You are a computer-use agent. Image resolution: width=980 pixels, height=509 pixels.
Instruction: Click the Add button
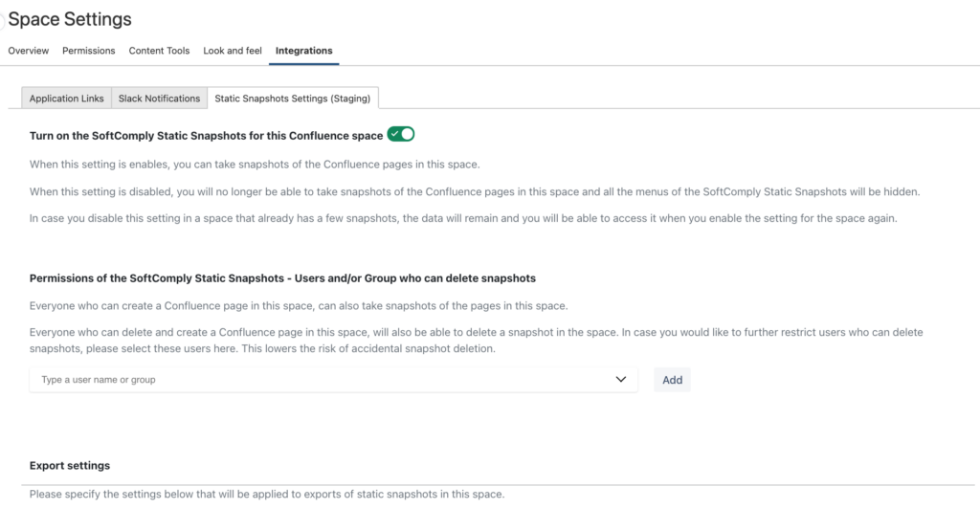[x=672, y=380]
